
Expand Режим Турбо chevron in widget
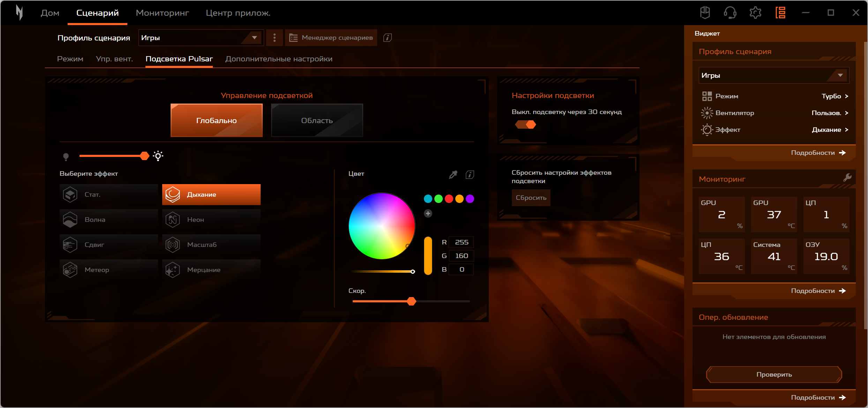point(846,96)
